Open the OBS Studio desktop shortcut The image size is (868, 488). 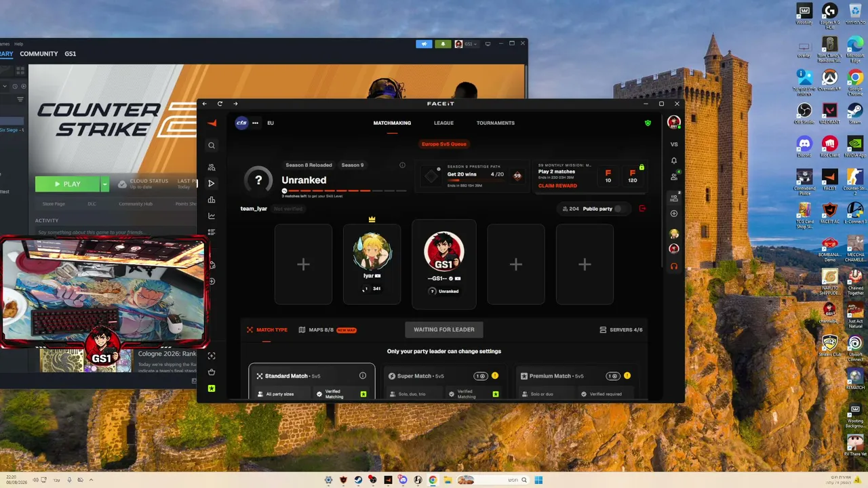pos(804,113)
